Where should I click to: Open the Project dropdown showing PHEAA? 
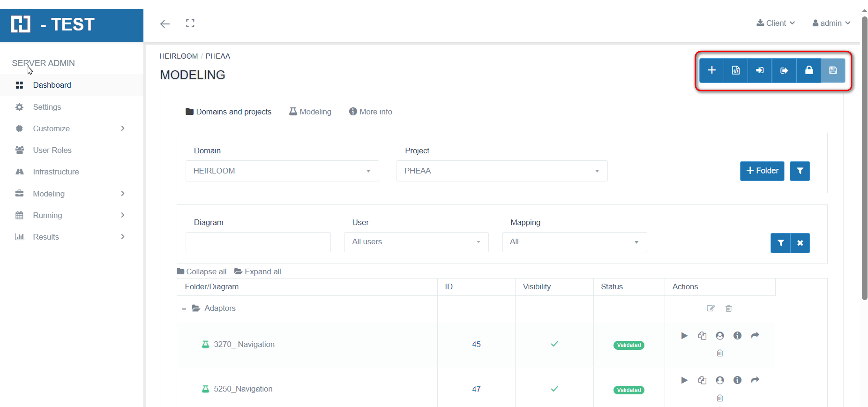point(501,171)
